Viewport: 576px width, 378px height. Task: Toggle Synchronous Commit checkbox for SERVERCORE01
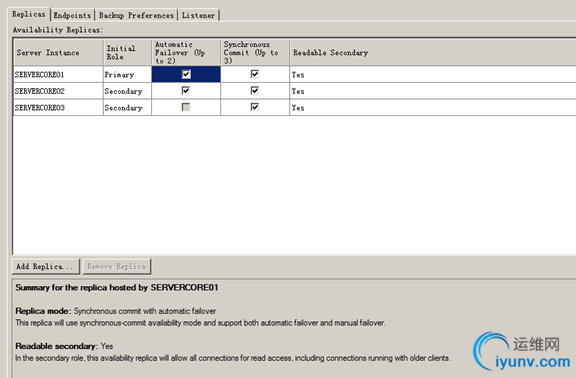[x=255, y=74]
